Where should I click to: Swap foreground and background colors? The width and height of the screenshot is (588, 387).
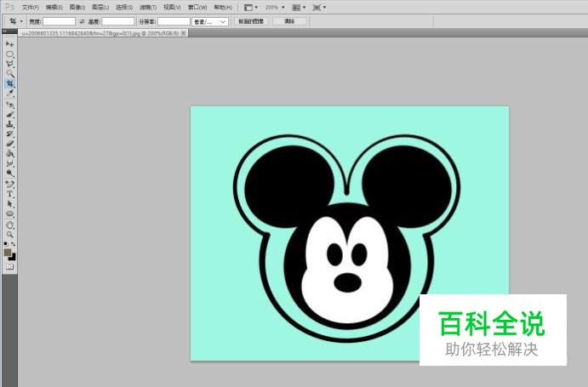14,244
